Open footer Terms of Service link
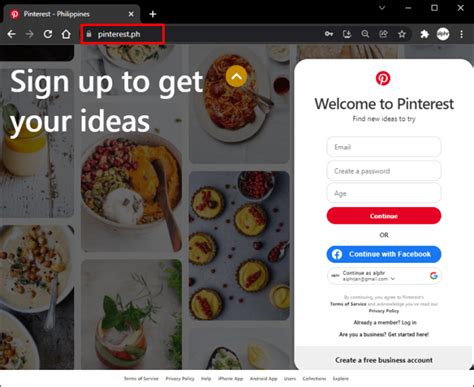The height and width of the screenshot is (387, 474). coord(141,379)
